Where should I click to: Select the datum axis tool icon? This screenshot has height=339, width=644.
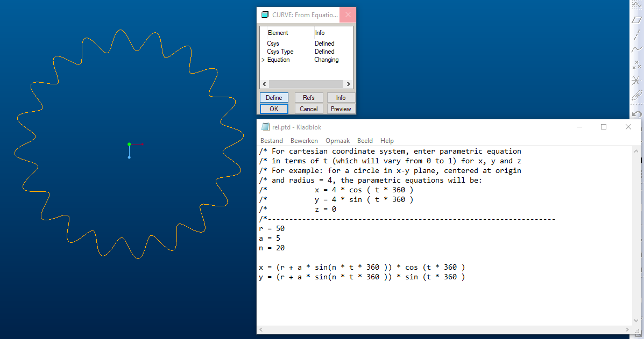pyautogui.click(x=636, y=35)
